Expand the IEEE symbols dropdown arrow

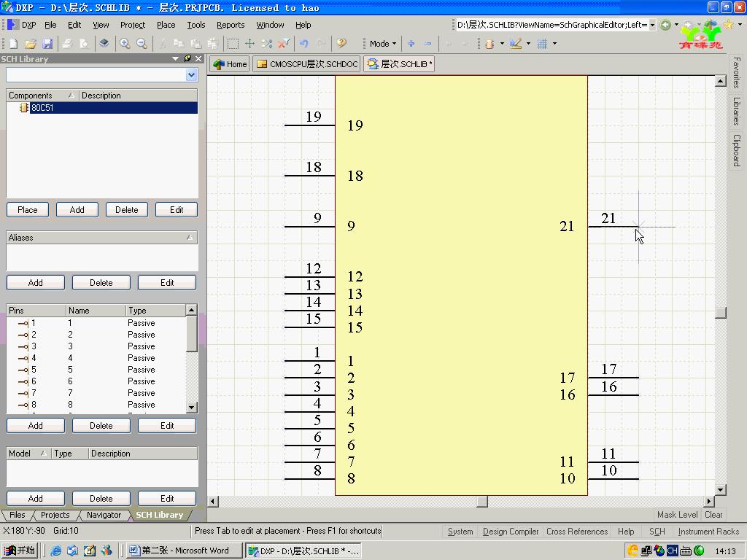(x=502, y=44)
